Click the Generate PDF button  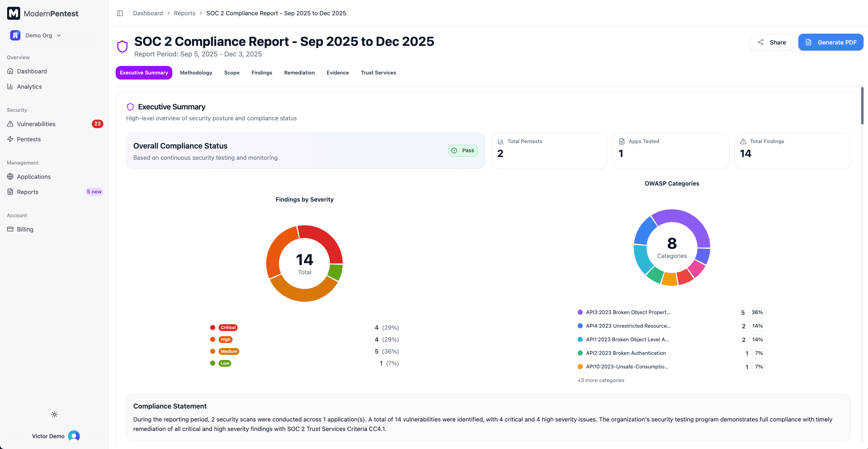(831, 42)
